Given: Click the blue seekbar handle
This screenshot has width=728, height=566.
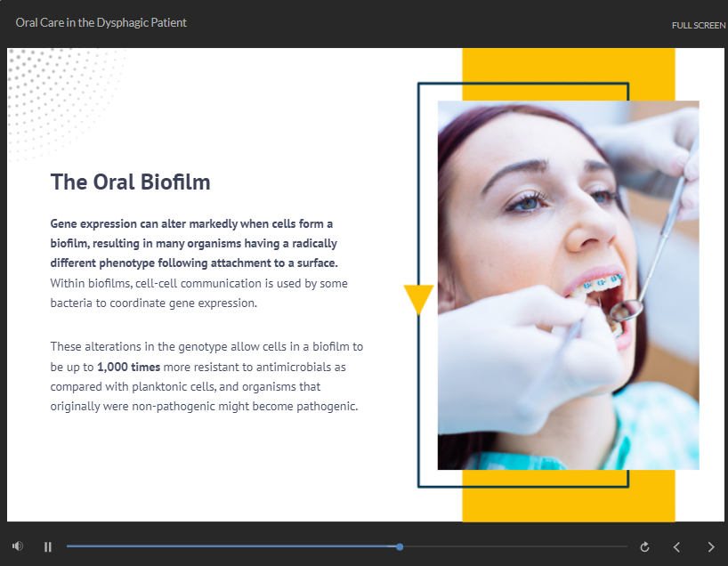Looking at the screenshot, I should click(400, 546).
